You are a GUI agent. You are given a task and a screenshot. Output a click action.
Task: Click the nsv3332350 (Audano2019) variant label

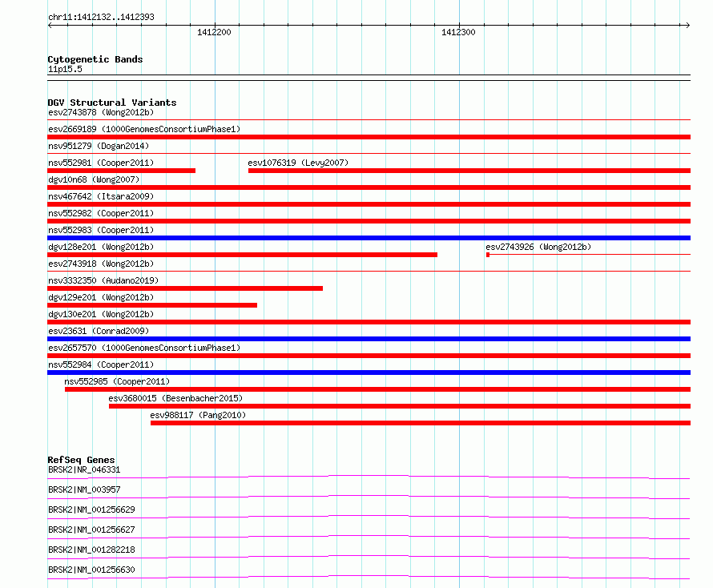click(103, 280)
